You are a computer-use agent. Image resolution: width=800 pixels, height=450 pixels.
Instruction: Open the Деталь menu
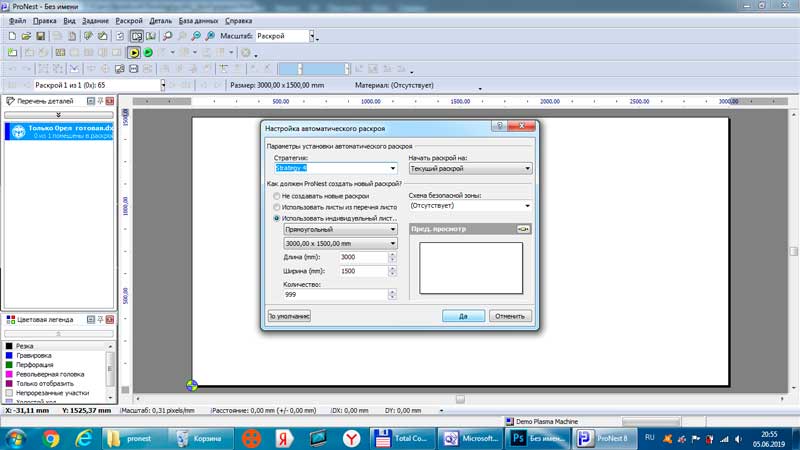coord(160,21)
